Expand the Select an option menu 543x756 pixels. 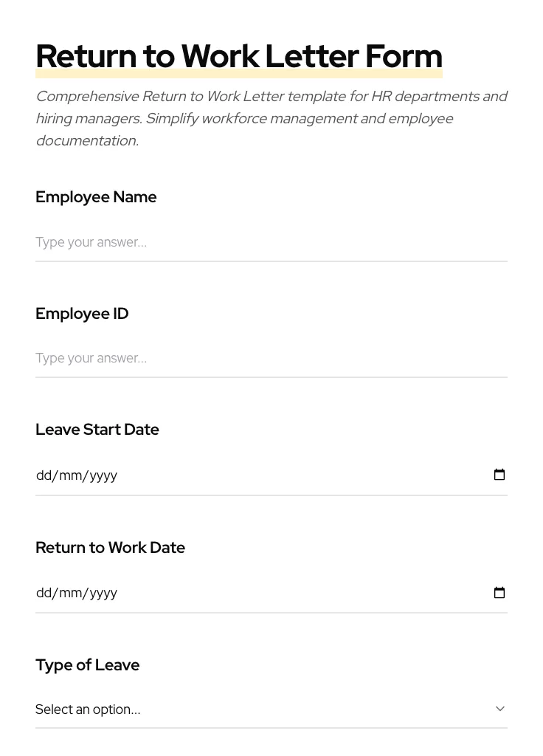[271, 709]
